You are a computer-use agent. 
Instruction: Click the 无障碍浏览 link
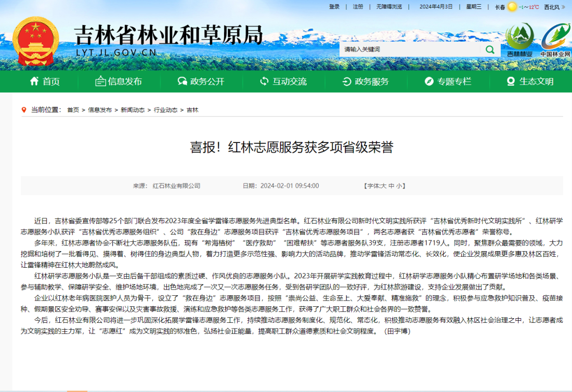[x=389, y=7]
